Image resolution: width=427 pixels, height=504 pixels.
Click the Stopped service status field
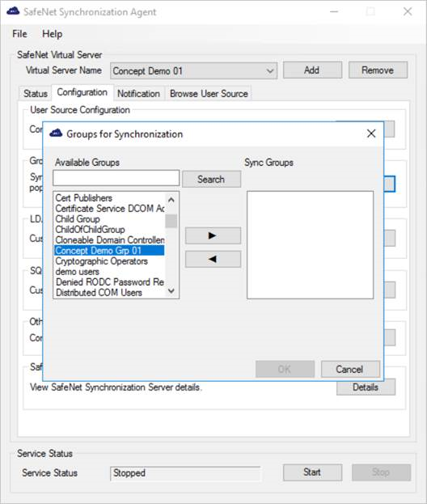pyautogui.click(x=185, y=473)
